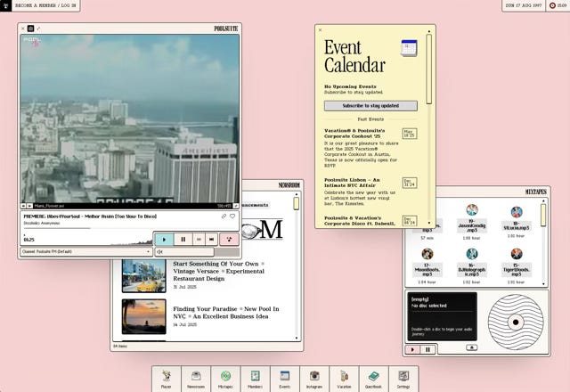Play the track in Poolsuite player
The height and width of the screenshot is (392, 570).
[164, 240]
